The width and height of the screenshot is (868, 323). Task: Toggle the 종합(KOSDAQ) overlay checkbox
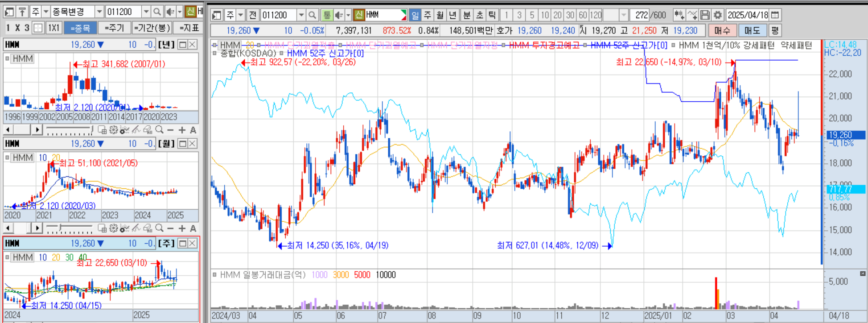(215, 53)
